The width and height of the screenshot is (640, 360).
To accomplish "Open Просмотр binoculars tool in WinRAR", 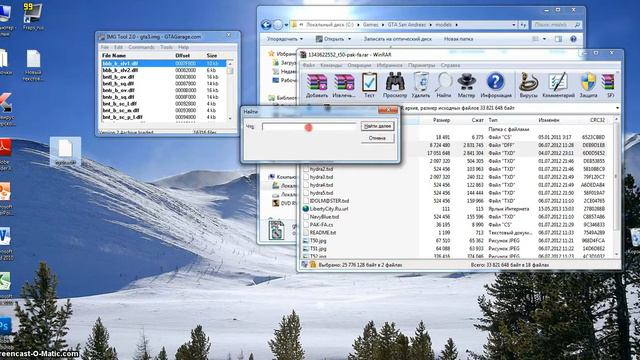I will pos(395,85).
